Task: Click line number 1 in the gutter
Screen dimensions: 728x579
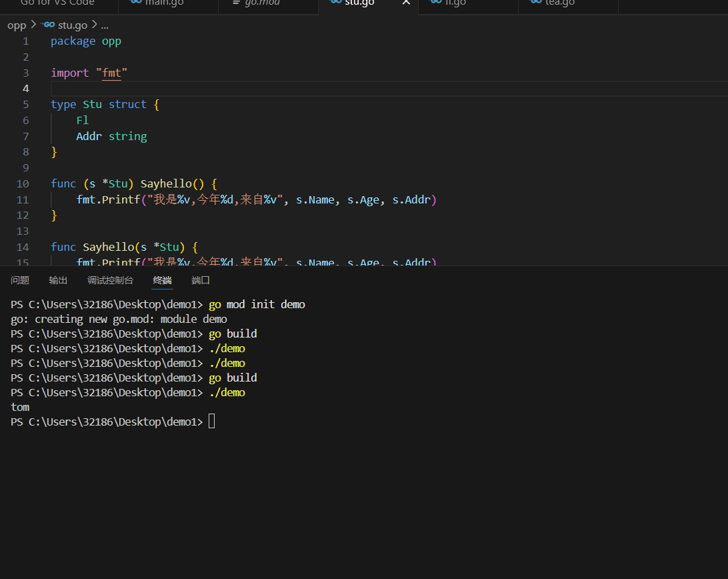Action: [x=26, y=41]
